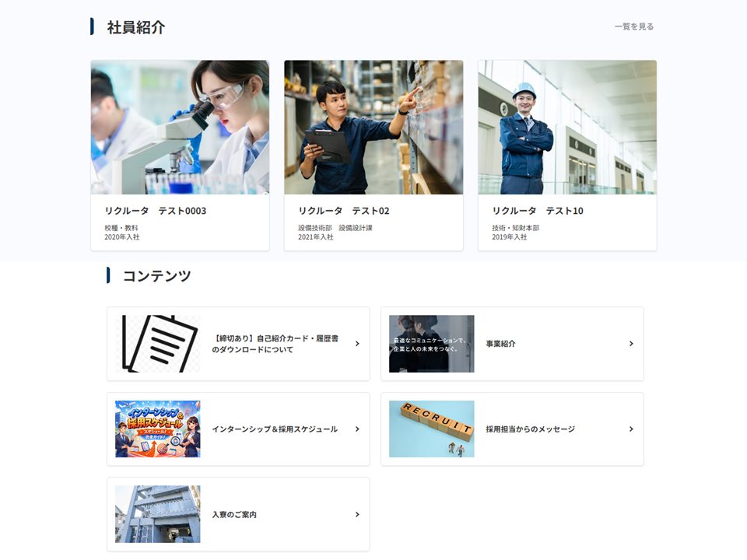The image size is (747, 560).
Task: Click the chevron on the 事業紹介 card
Action: pyautogui.click(x=631, y=344)
